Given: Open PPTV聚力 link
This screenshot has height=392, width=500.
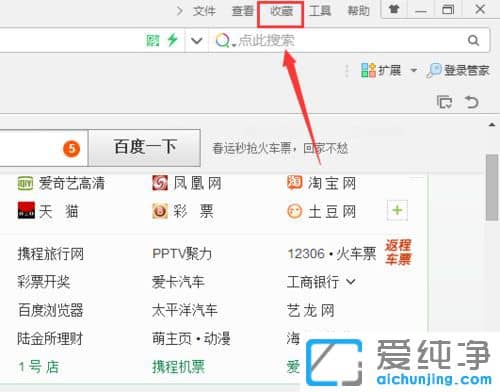Looking at the screenshot, I should click(182, 254).
